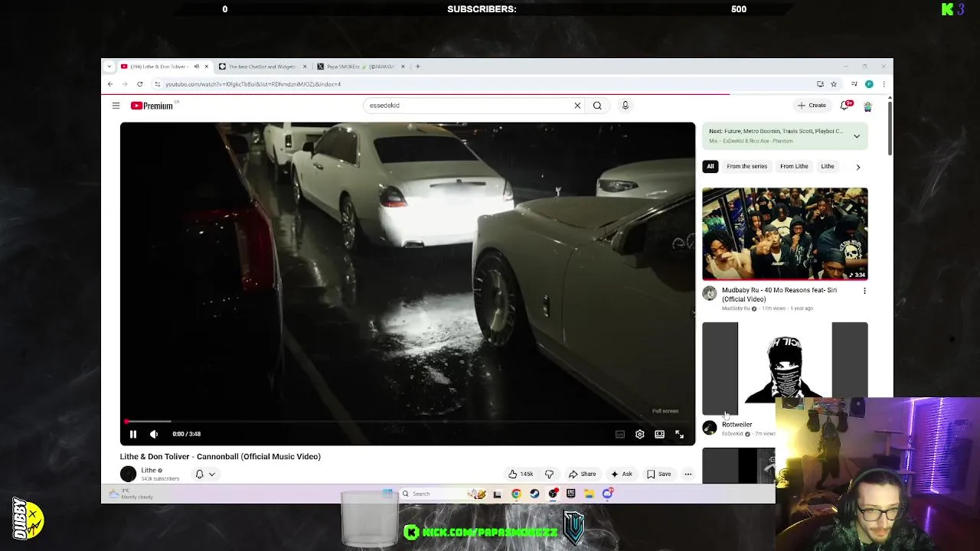980x551 pixels.
Task: Seek using the video progress bar
Action: (x=407, y=421)
